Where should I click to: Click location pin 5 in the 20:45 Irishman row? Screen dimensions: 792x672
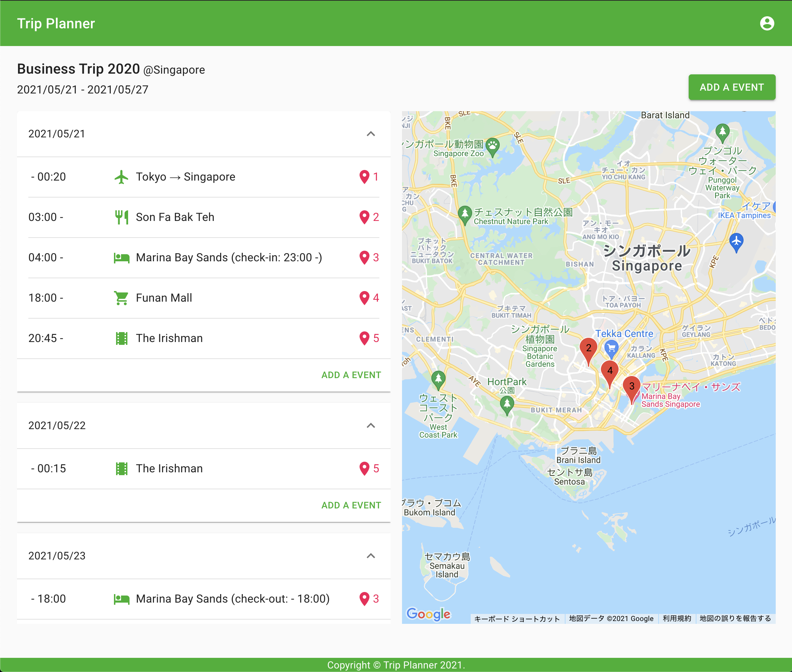point(365,338)
